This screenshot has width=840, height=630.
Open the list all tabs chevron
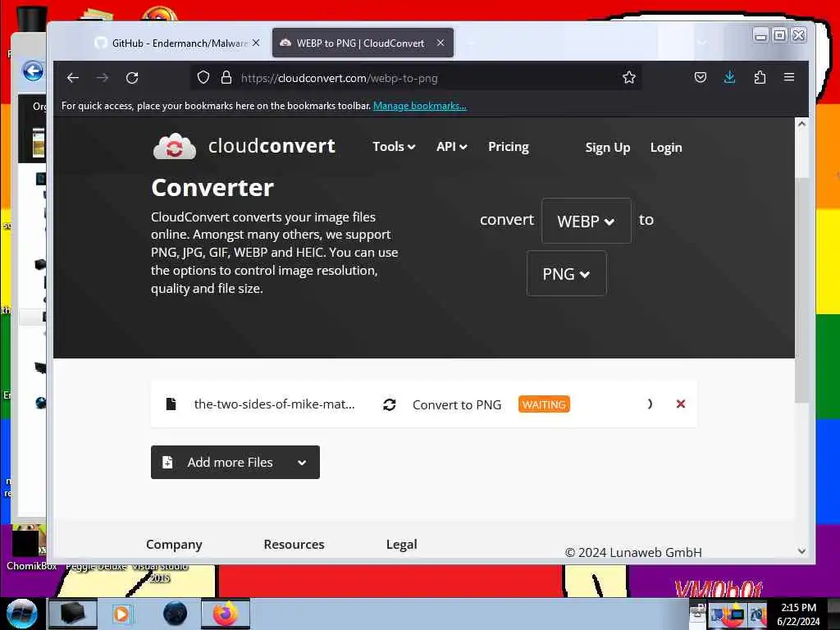tap(702, 43)
